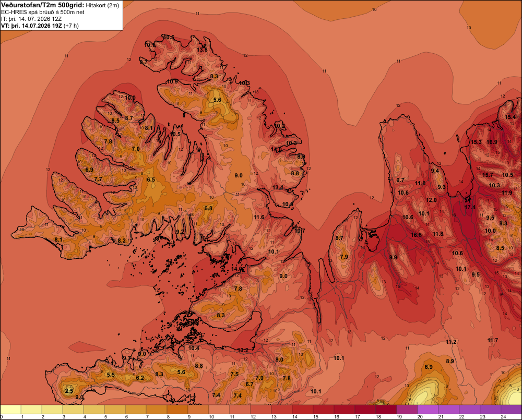522x420 pixels.
Task: Click the 'EC-HRES spá brúuð á 500m net' line
Action: [43, 12]
